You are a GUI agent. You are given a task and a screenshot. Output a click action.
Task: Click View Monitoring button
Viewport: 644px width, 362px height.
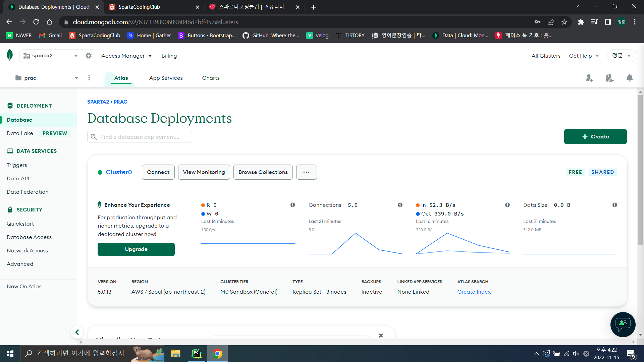pyautogui.click(x=204, y=172)
